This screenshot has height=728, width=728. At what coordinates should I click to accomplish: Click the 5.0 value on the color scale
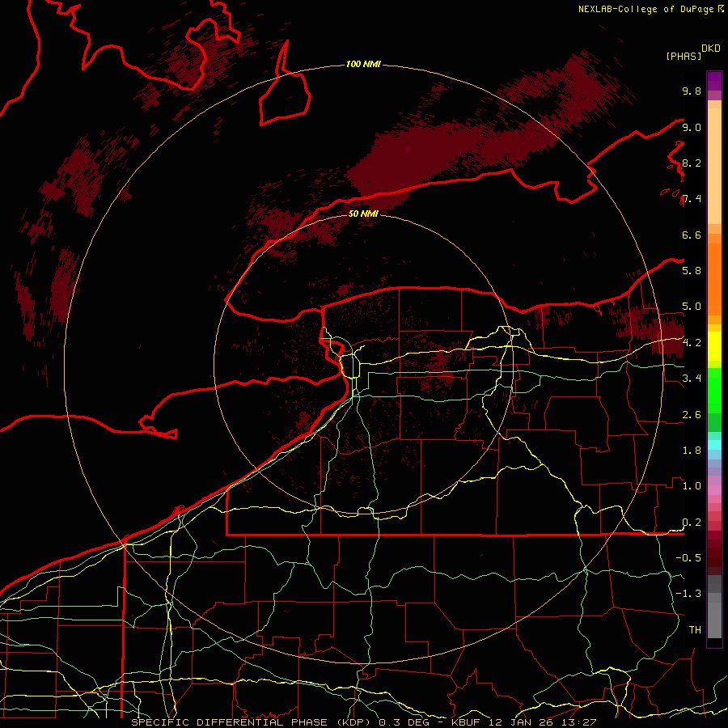pos(692,307)
